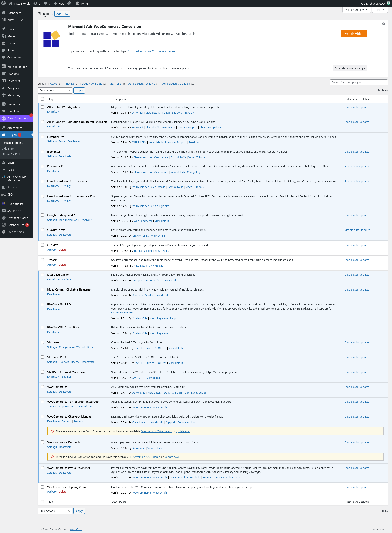Click the WordPress logo in admin bar
The image size is (392, 533).
[x=4, y=3]
